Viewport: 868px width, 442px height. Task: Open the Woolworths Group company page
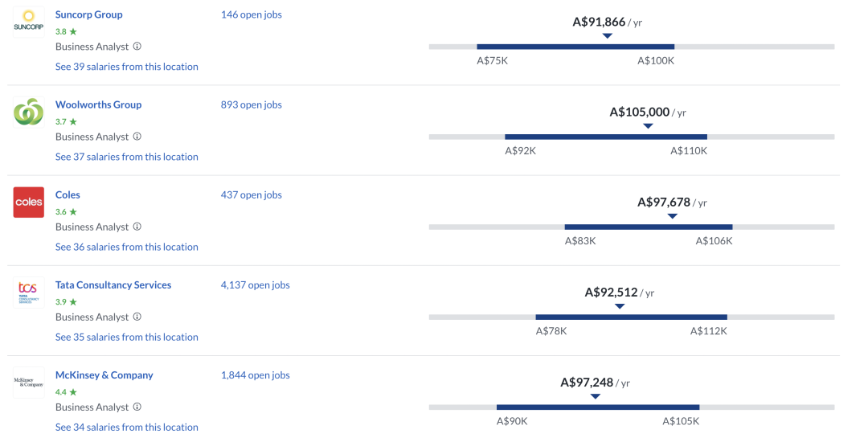pyautogui.click(x=98, y=104)
